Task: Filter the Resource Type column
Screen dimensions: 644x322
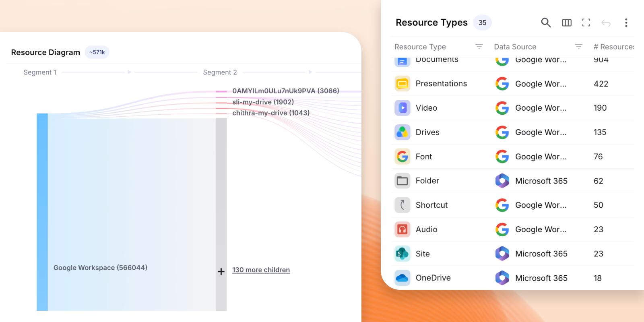Action: point(479,47)
